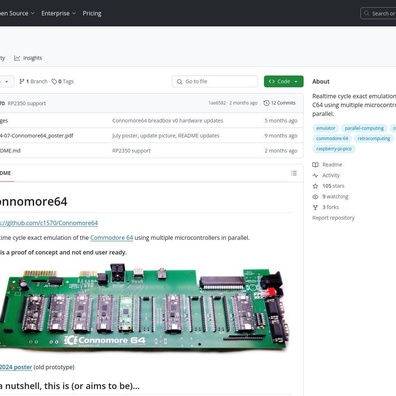Screen dimensions: 396x396
Task: View the 0 Tags link
Action: 63,81
